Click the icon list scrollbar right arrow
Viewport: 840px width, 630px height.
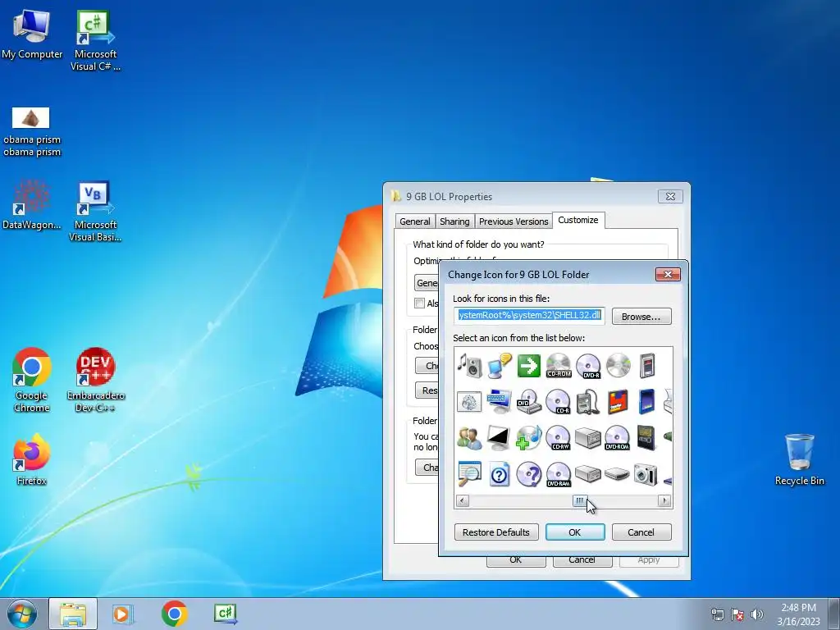664,501
